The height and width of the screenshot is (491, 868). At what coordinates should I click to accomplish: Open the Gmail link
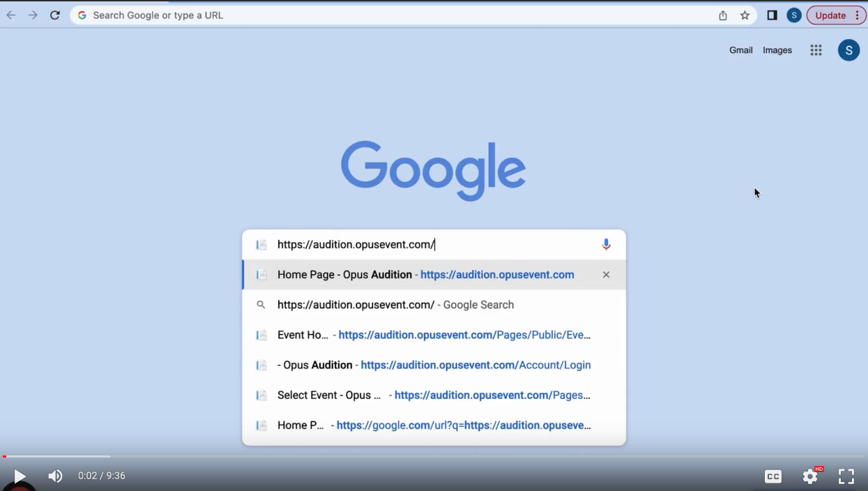[x=741, y=50]
